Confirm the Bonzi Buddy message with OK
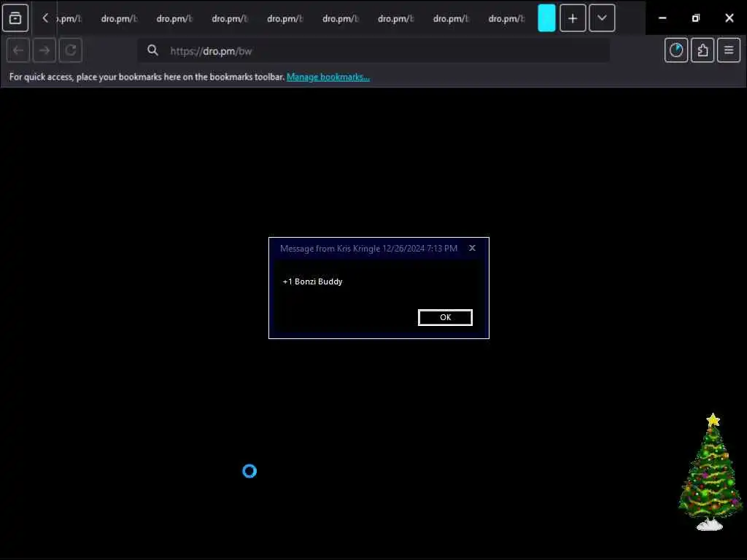This screenshot has width=747, height=560. 445,317
